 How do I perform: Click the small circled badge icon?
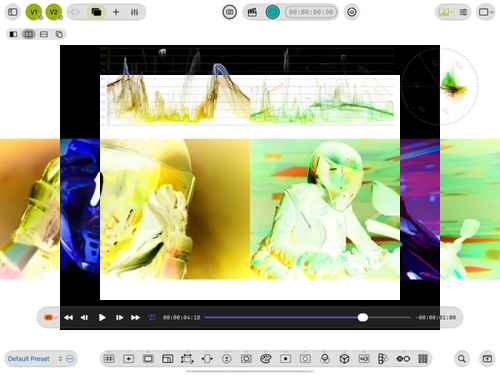227,359
